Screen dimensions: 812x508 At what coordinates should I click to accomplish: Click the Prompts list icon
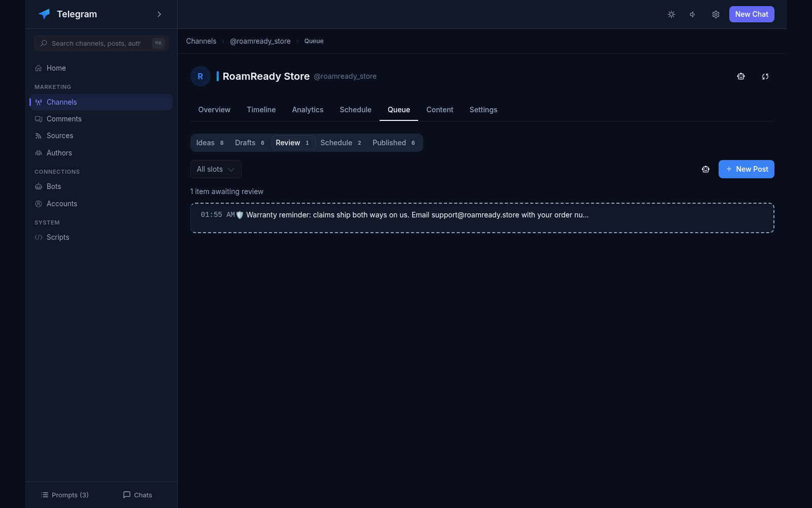(45, 495)
